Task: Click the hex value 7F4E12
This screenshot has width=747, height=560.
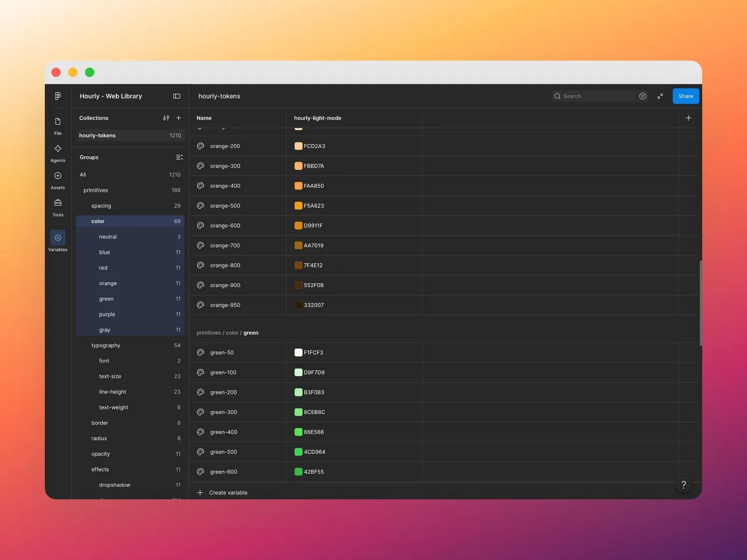Action: tap(313, 265)
